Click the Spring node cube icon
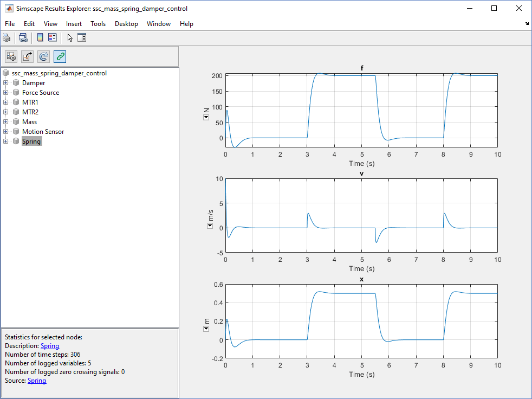The height and width of the screenshot is (399, 532). (16, 141)
